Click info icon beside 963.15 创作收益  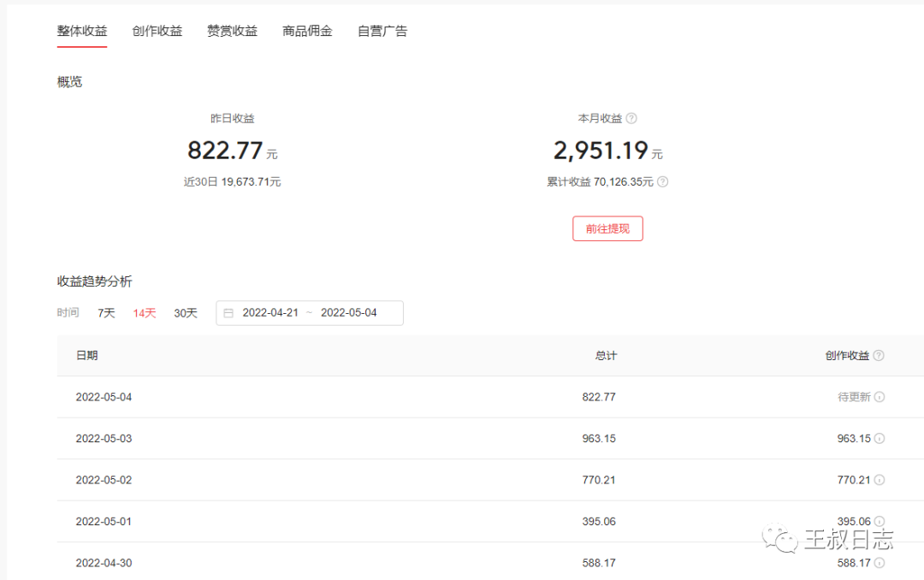[880, 439]
